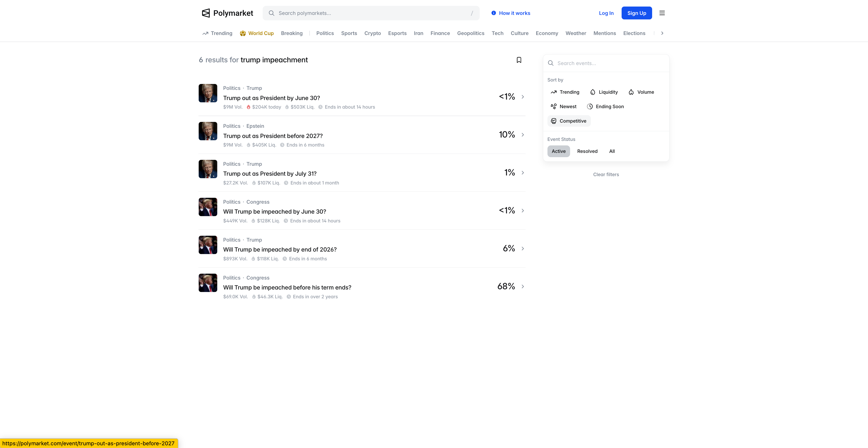The height and width of the screenshot is (448, 868).
Task: Open the Crypto category tab
Action: [372, 33]
